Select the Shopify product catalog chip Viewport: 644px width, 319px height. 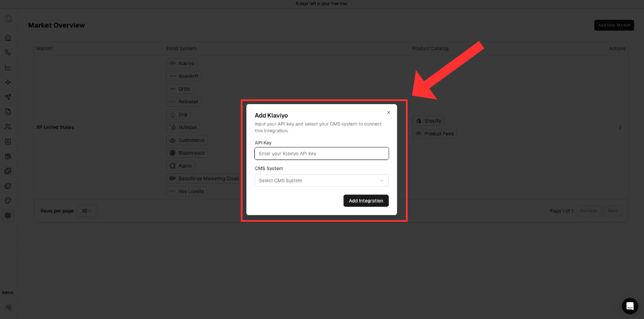pyautogui.click(x=428, y=121)
